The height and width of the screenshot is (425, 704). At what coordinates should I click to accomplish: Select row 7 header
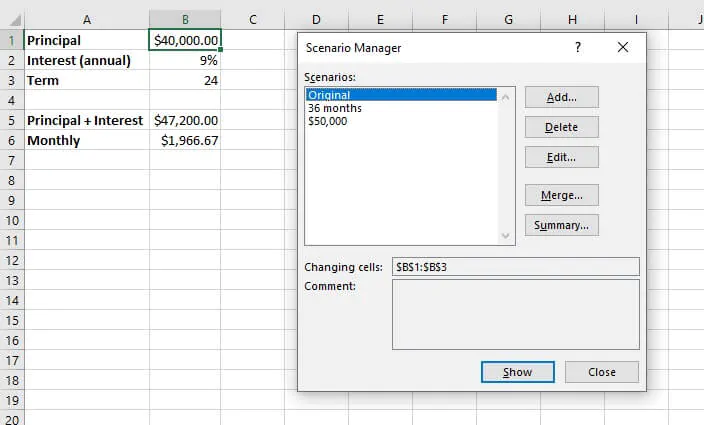(x=12, y=160)
